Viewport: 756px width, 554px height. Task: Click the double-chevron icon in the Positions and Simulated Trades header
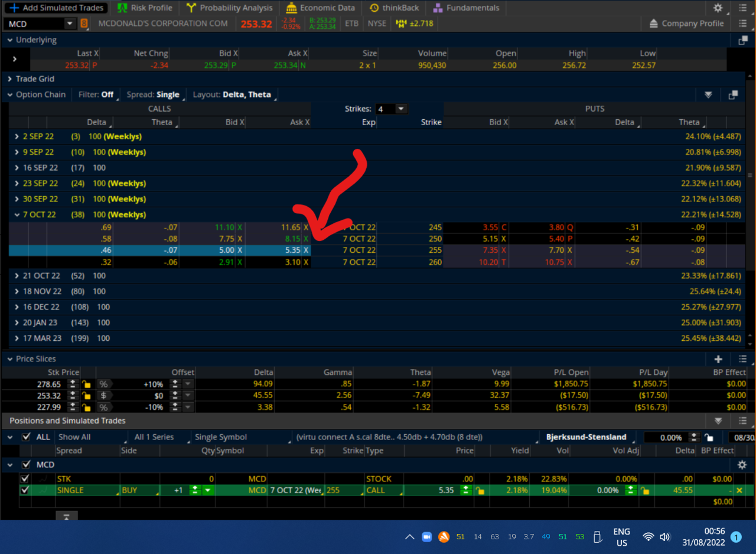click(718, 421)
